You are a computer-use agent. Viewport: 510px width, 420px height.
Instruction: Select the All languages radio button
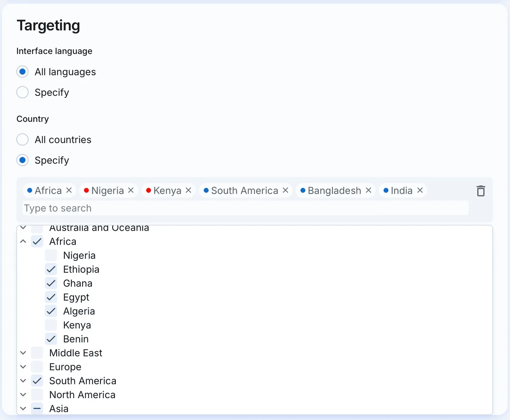click(x=23, y=72)
